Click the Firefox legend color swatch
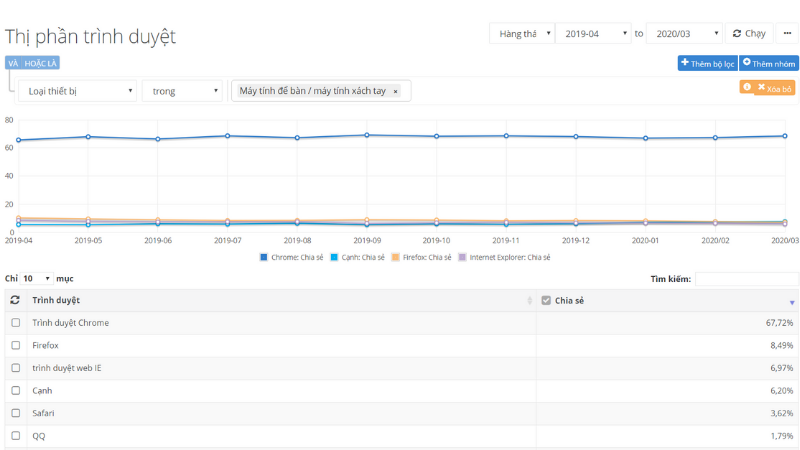Viewport: 800px width, 450px height. [395, 257]
